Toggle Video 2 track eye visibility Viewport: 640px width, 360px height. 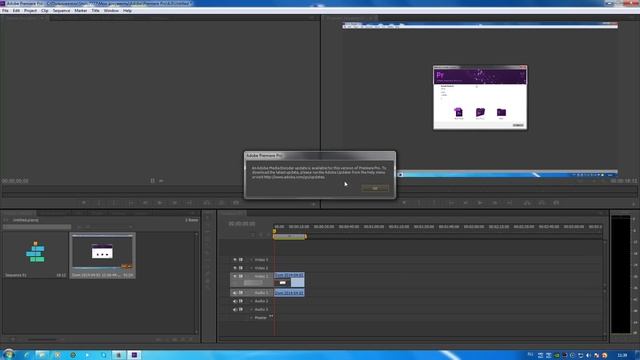coord(235,268)
